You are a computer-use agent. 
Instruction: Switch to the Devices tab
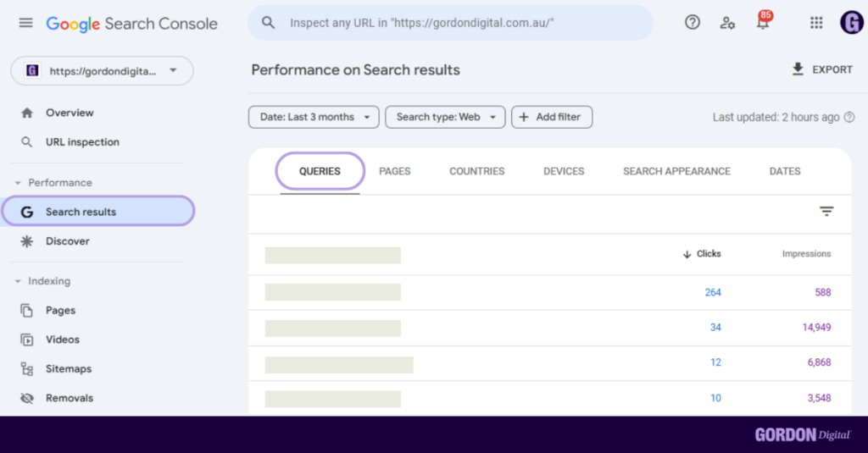(564, 172)
